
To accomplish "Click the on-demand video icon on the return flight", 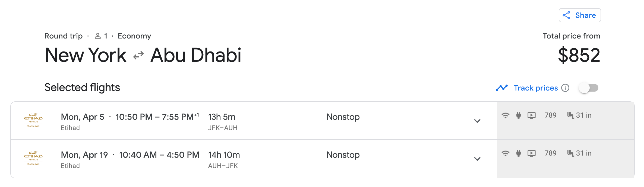I will pyautogui.click(x=532, y=153).
